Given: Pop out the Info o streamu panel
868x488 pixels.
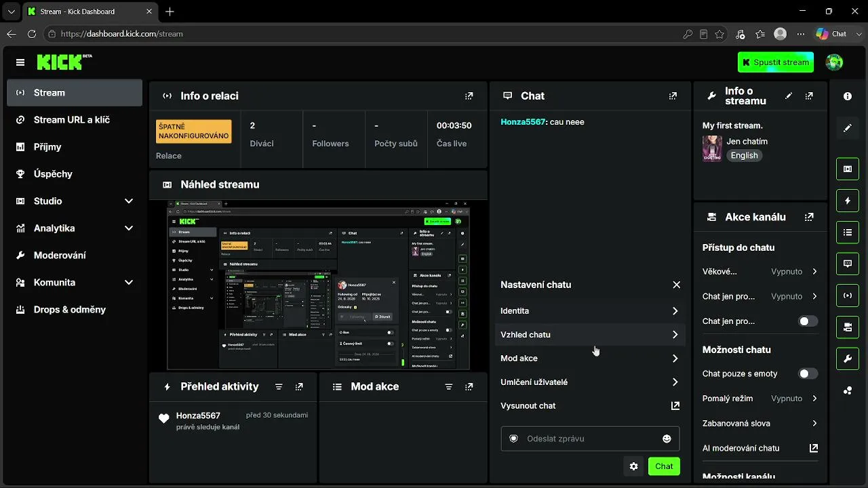Looking at the screenshot, I should pos(809,96).
